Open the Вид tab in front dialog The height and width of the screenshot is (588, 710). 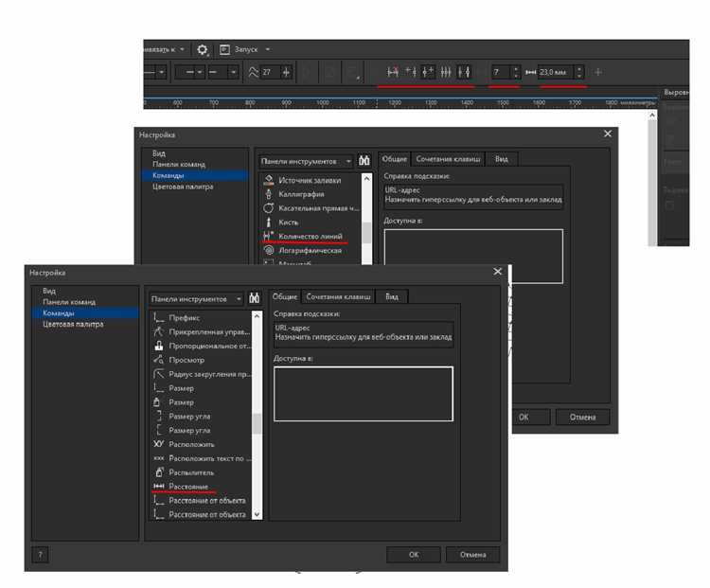coord(391,296)
